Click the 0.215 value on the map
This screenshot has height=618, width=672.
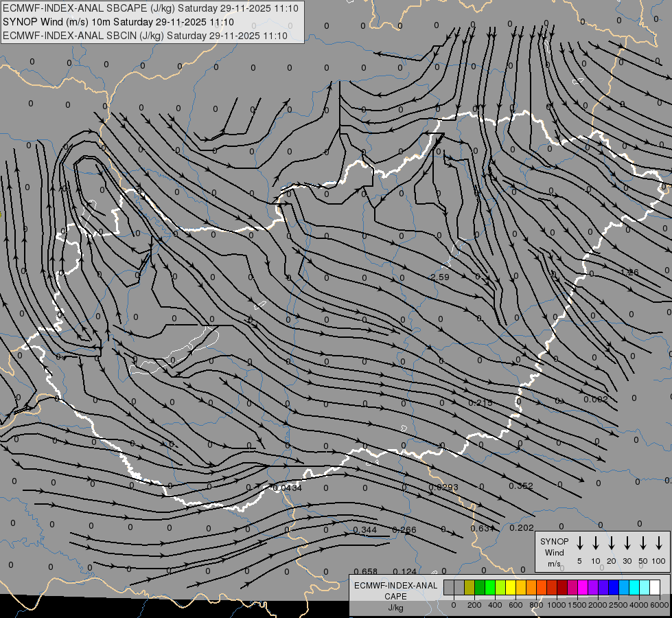[x=480, y=402]
